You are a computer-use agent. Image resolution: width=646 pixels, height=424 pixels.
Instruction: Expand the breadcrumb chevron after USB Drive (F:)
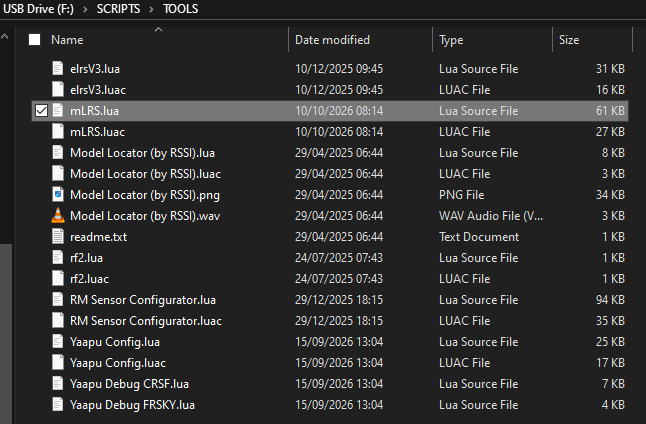pos(85,9)
